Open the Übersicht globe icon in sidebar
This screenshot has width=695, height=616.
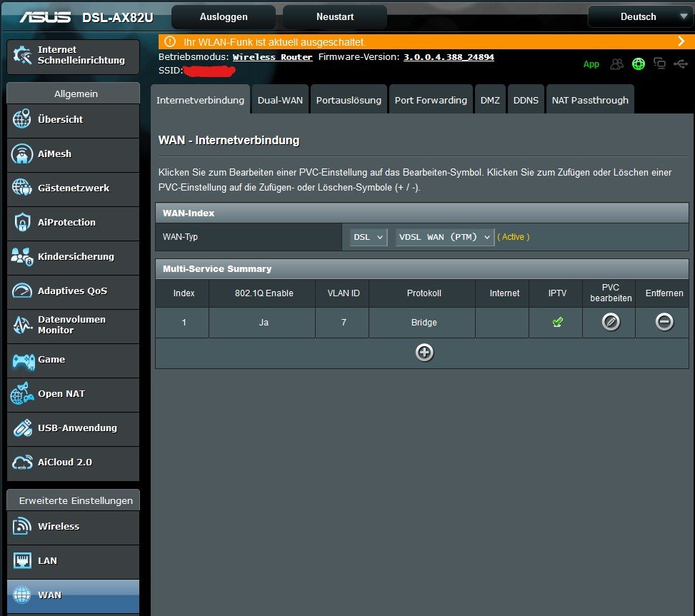[x=21, y=119]
